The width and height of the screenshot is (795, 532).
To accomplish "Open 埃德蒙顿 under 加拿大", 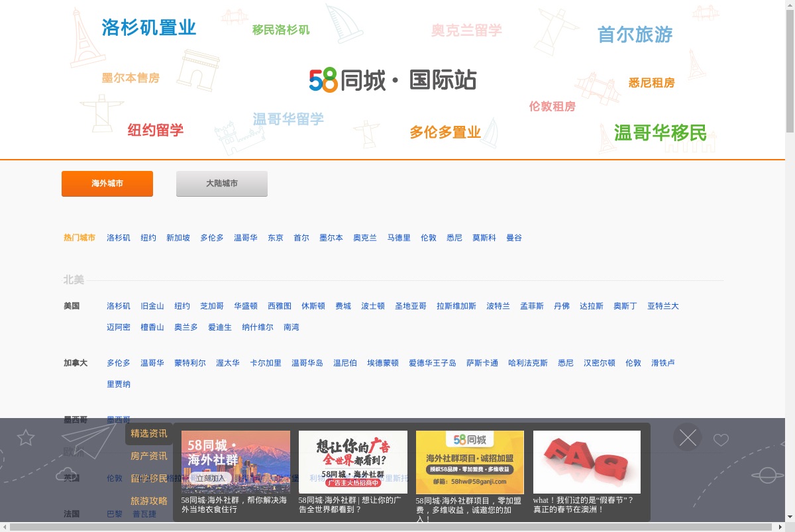I will pyautogui.click(x=383, y=363).
